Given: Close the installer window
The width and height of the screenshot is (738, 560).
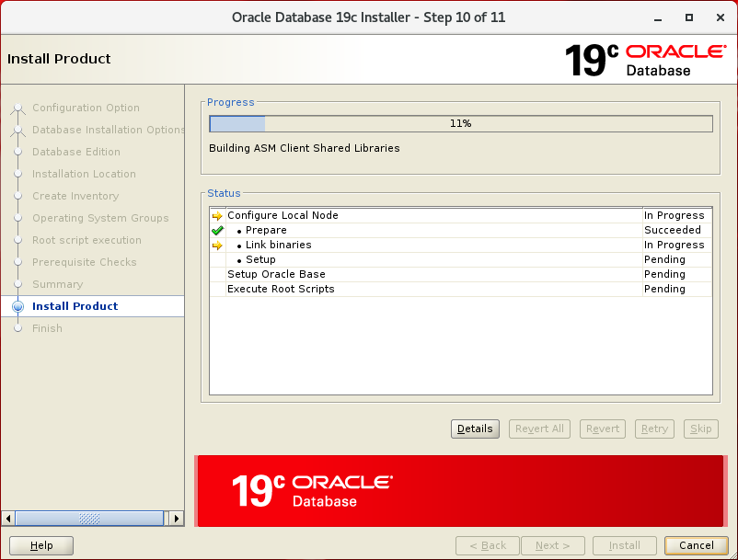Looking at the screenshot, I should 721,17.
